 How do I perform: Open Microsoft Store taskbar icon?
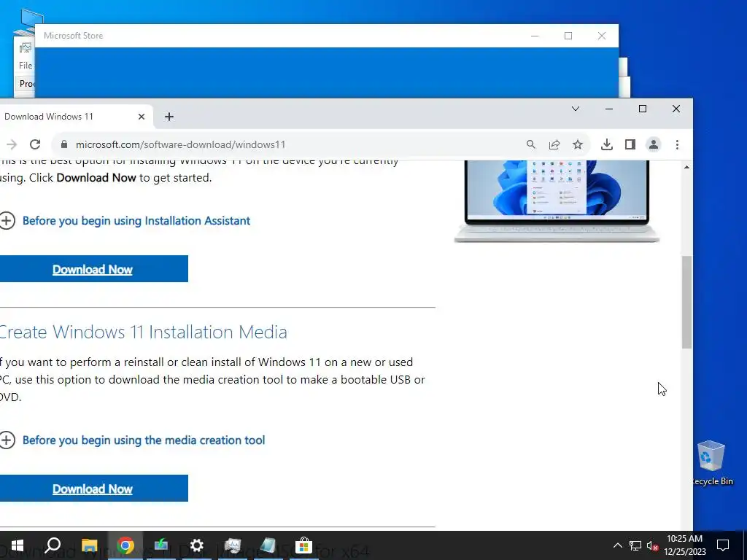coord(303,545)
